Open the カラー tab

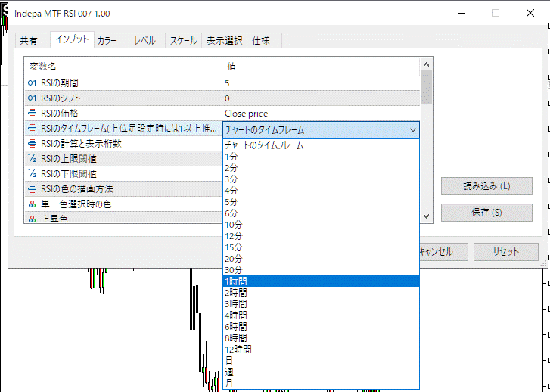tap(111, 41)
